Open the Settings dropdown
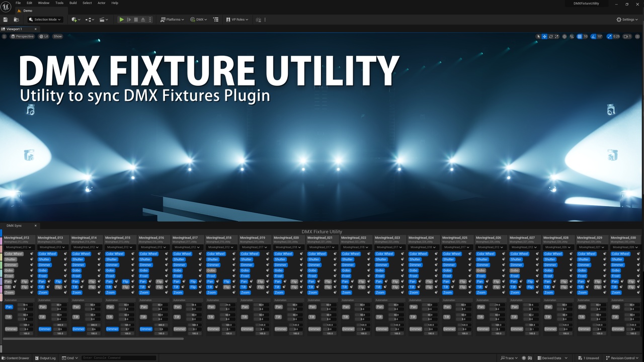Image resolution: width=644 pixels, height=362 pixels. point(627,20)
